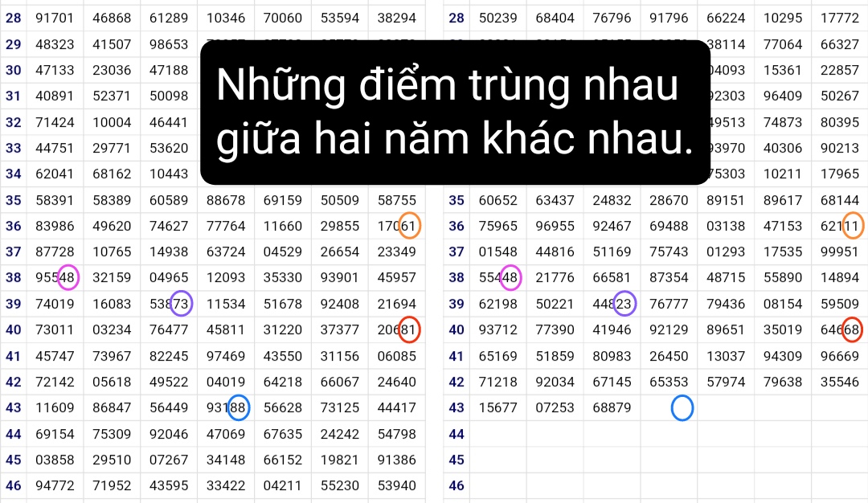Select cell showing 61289
This screenshot has height=503, width=868.
click(169, 18)
